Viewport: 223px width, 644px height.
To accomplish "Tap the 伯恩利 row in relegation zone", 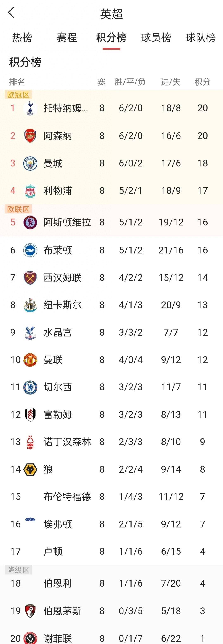I will point(111,583).
